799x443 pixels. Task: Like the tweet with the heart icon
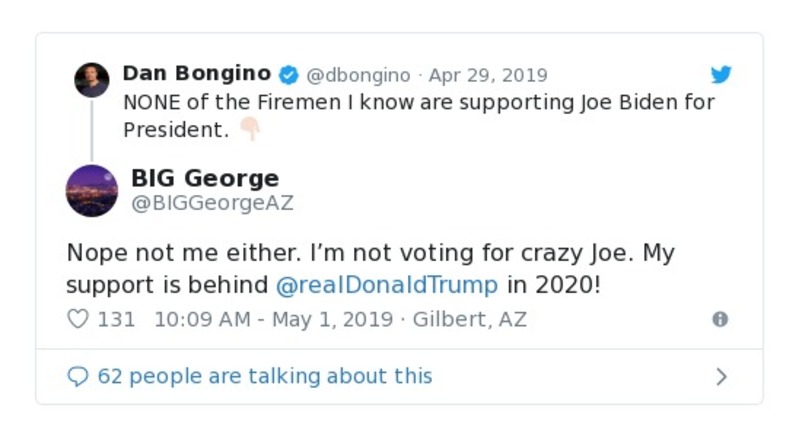pyautogui.click(x=77, y=319)
